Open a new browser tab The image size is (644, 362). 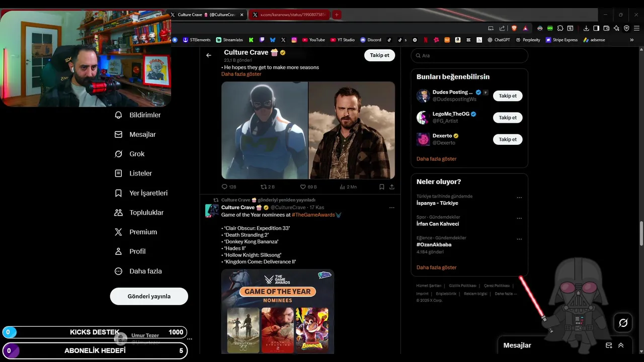pos(337,15)
